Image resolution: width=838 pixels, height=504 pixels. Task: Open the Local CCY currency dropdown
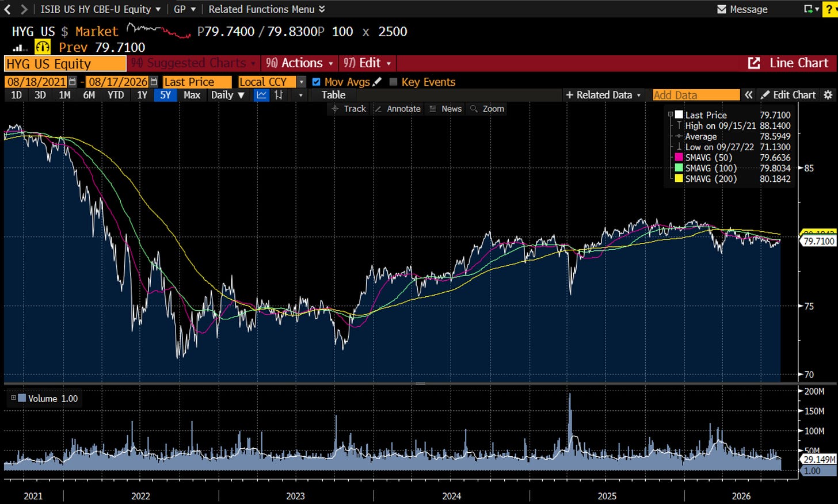(x=301, y=82)
